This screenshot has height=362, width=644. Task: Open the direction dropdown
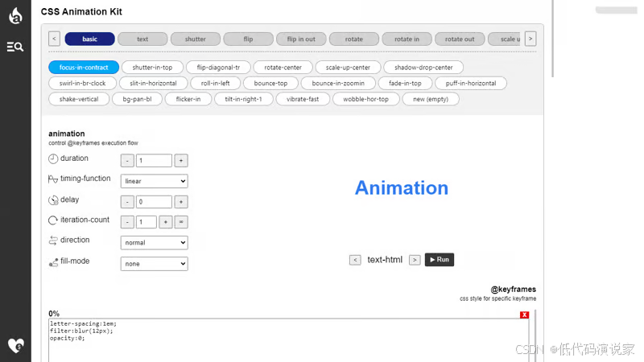(x=154, y=243)
